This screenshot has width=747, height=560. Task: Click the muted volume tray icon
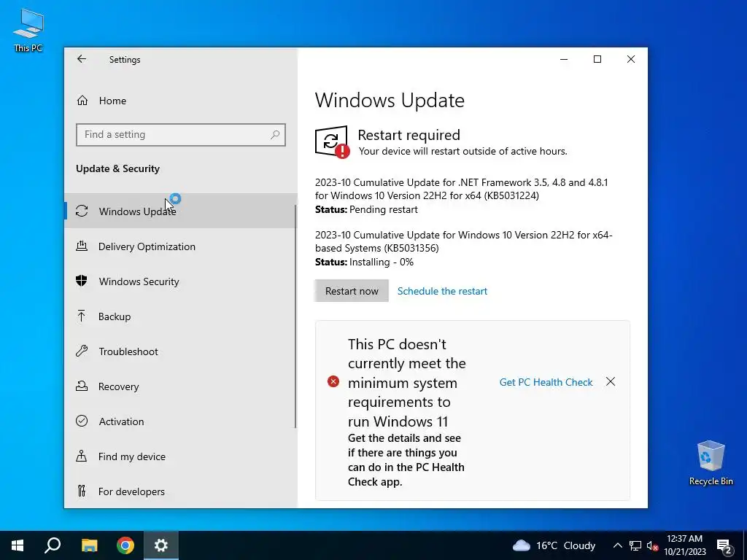tap(652, 545)
